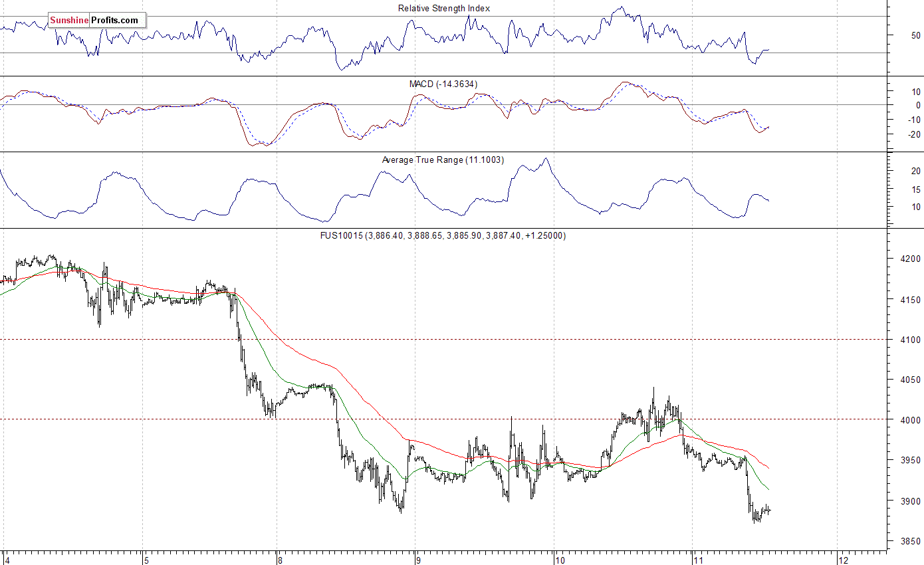Click the 4150 price axis label
Image resolution: width=924 pixels, height=565 pixels.
(x=910, y=299)
